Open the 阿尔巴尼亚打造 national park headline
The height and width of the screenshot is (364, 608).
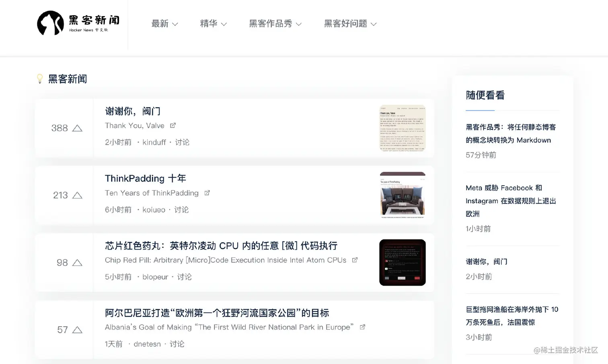(x=217, y=313)
